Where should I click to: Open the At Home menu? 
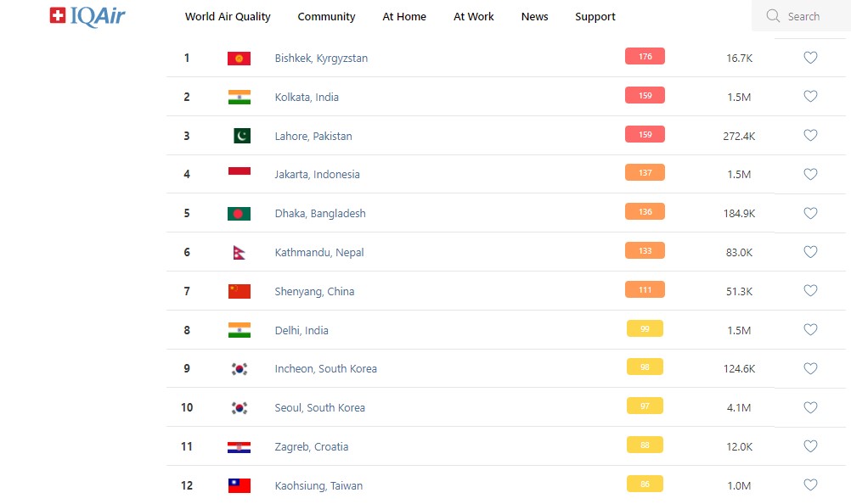click(404, 17)
